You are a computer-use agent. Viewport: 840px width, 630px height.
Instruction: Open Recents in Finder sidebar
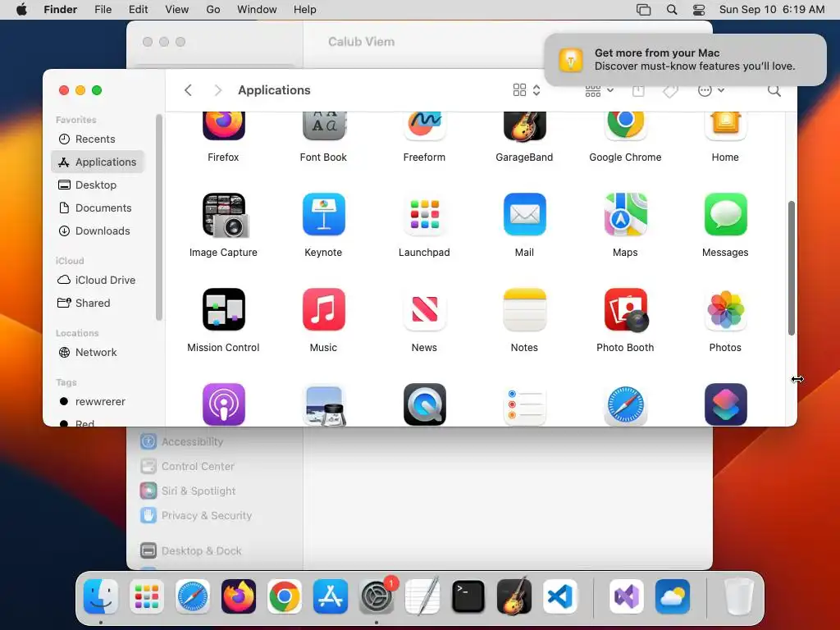(98, 139)
